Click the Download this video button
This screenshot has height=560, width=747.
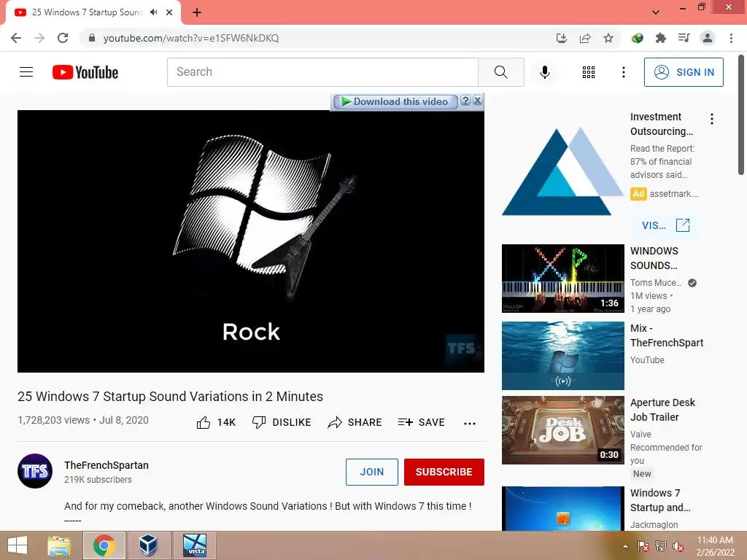pyautogui.click(x=395, y=101)
